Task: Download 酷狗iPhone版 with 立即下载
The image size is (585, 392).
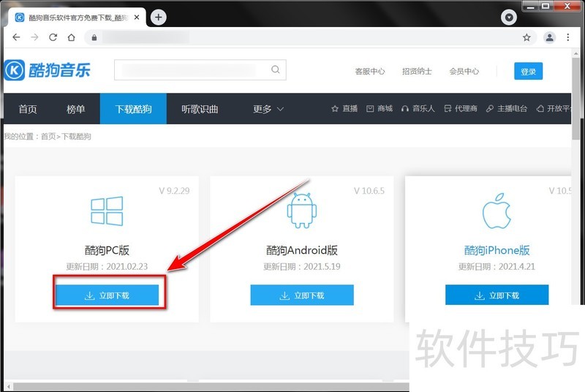Action: [497, 295]
